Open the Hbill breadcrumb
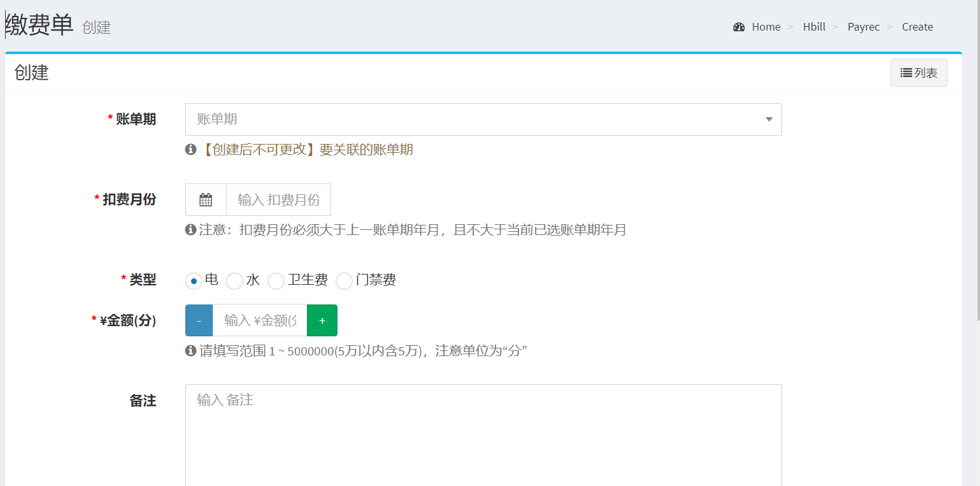Viewport: 980px width, 486px height. pyautogui.click(x=814, y=27)
